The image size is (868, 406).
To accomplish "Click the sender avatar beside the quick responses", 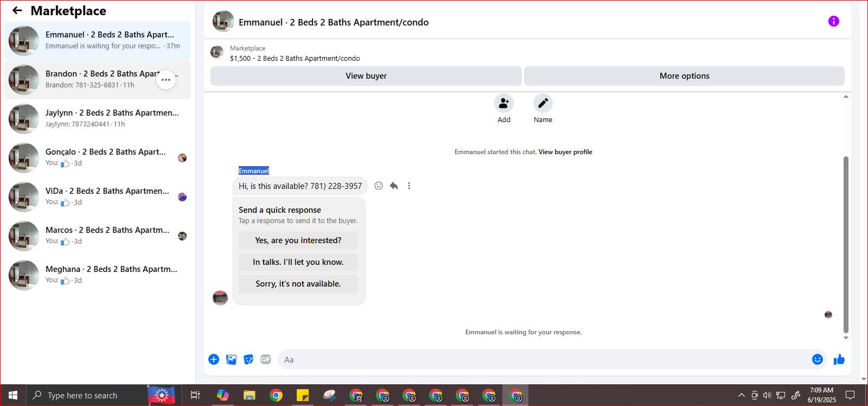I will (220, 298).
